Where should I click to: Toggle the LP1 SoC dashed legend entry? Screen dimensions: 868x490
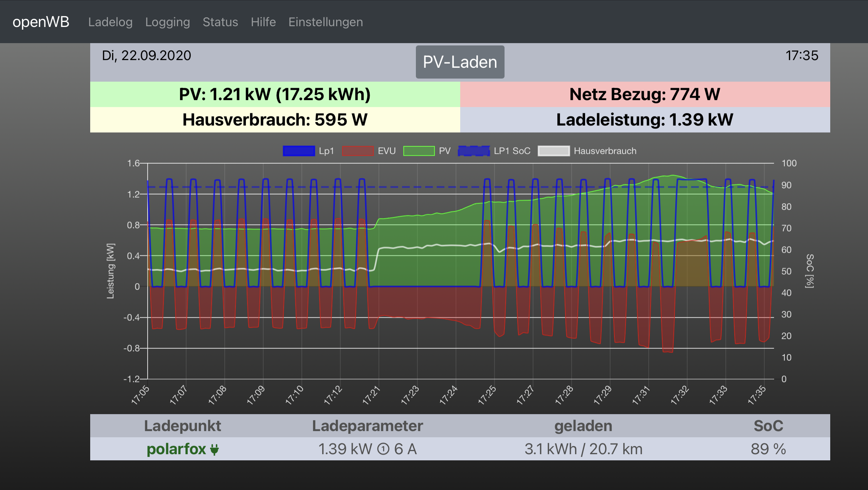tap(474, 151)
